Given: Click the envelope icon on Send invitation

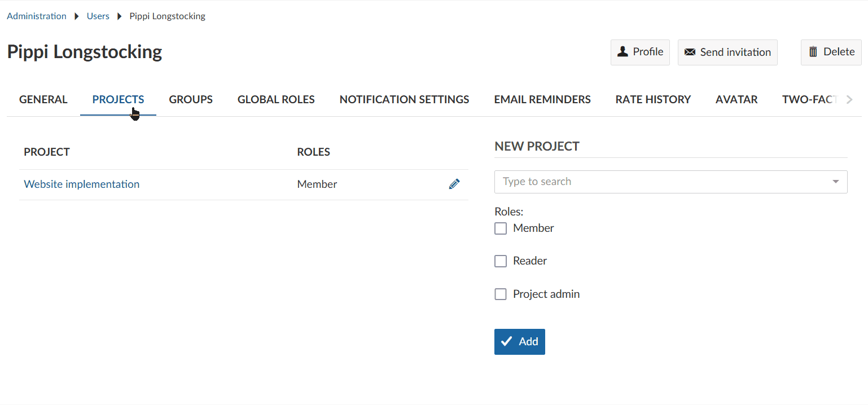Looking at the screenshot, I should point(689,51).
